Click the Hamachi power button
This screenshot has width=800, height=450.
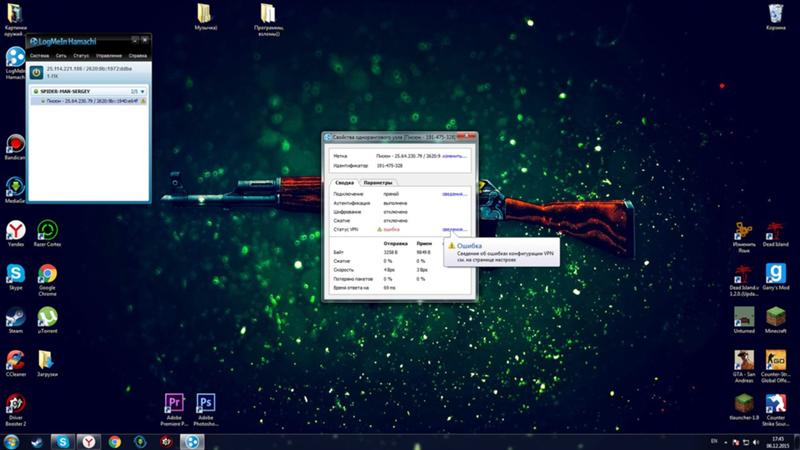(x=36, y=72)
